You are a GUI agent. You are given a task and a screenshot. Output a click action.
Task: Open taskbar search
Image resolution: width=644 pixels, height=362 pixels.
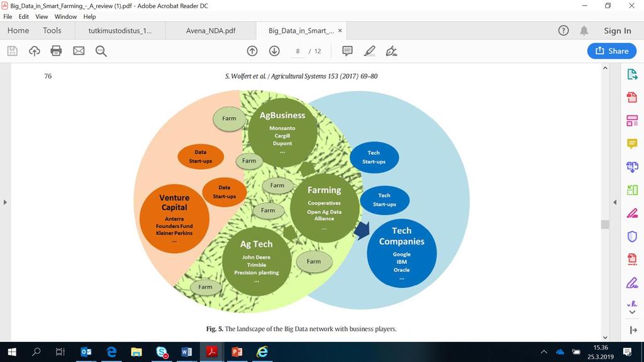point(36,352)
